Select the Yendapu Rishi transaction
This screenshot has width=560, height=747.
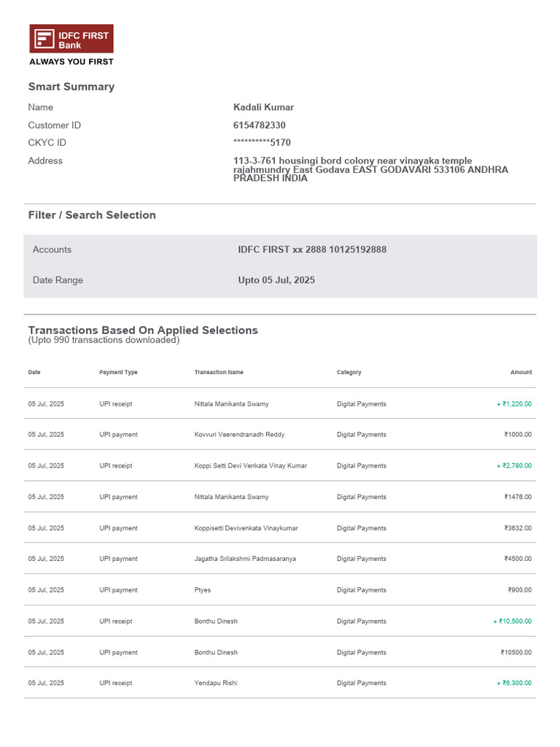click(280, 683)
